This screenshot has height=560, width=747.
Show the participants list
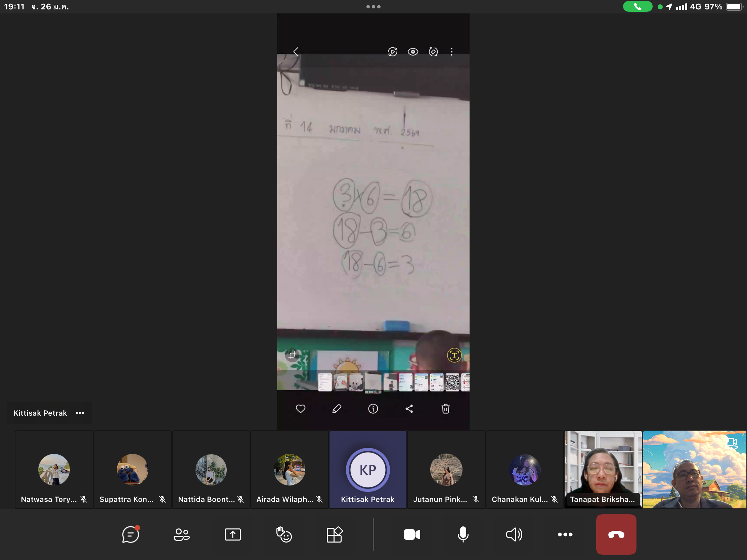tap(181, 534)
